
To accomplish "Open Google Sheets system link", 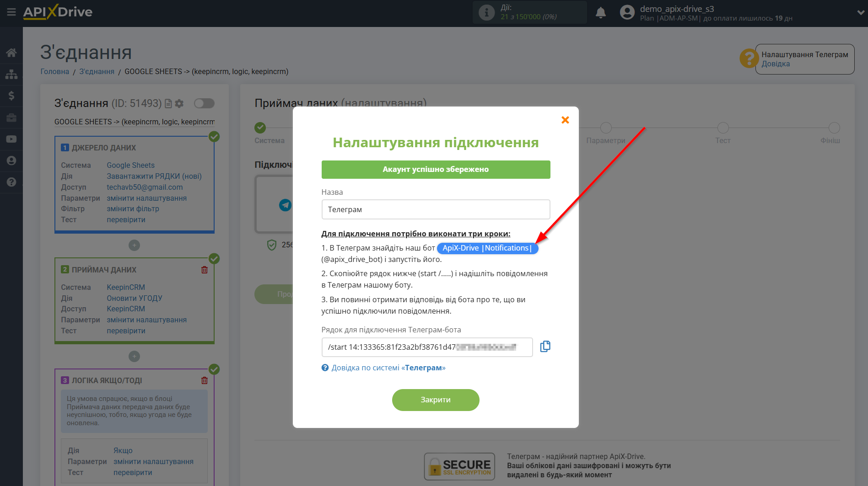I will click(x=131, y=165).
